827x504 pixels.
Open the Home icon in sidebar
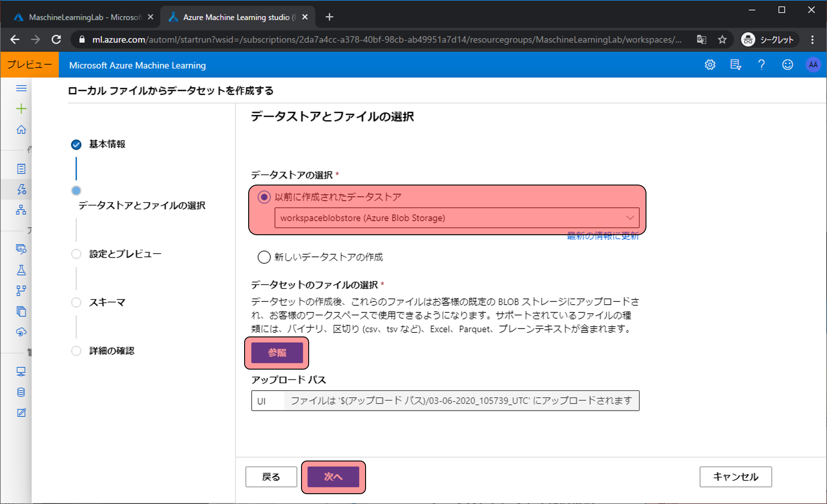[21, 130]
